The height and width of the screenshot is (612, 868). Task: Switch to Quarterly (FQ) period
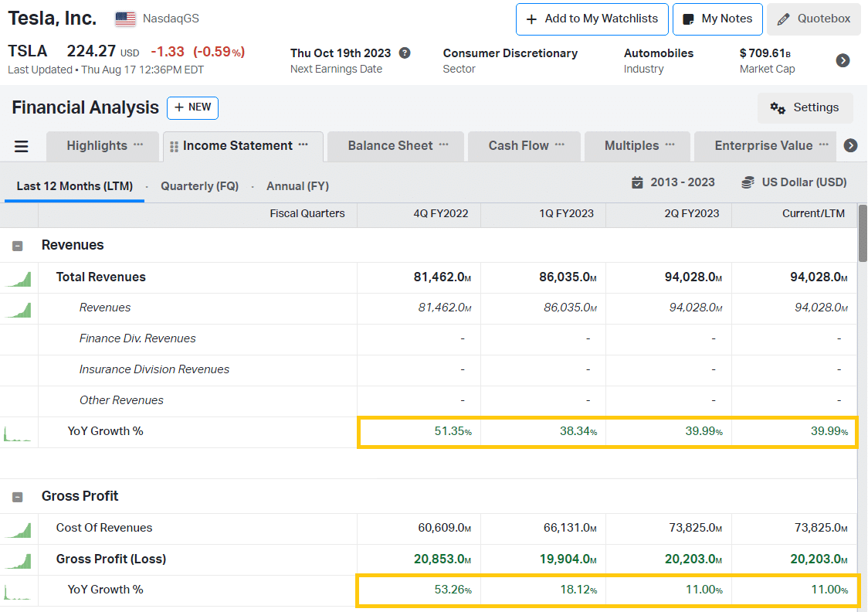[200, 186]
